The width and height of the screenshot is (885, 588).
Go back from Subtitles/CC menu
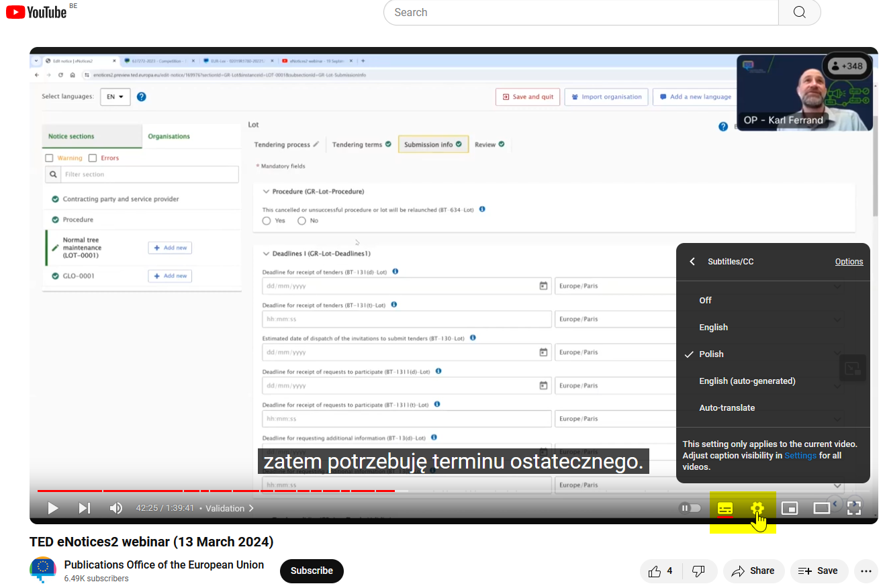coord(692,262)
